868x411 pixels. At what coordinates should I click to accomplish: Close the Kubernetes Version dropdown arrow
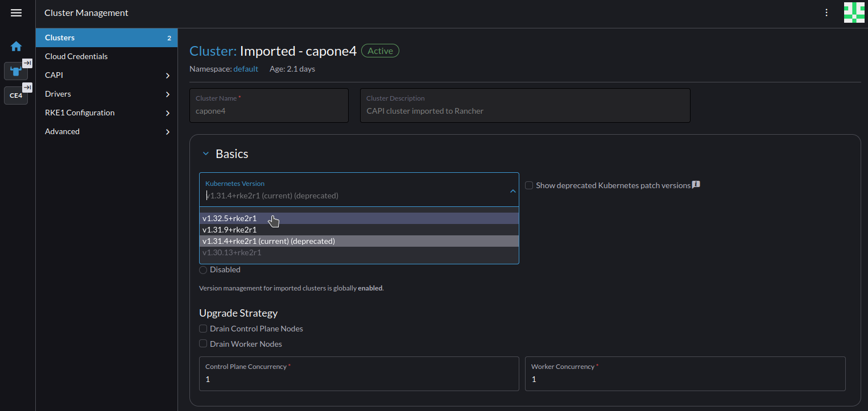click(512, 191)
